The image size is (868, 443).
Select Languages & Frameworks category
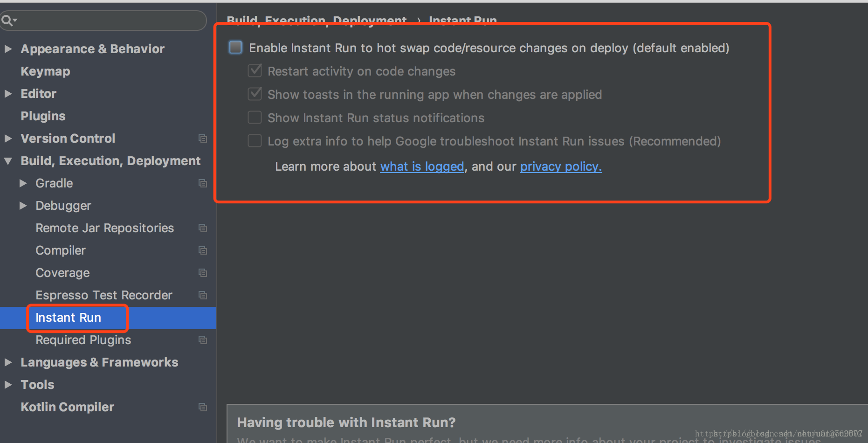[99, 362]
